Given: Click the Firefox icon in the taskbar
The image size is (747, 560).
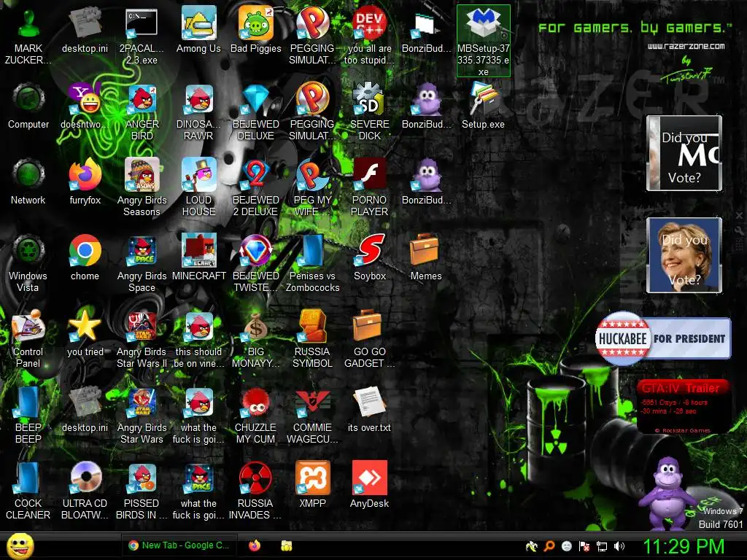Looking at the screenshot, I should 255,545.
